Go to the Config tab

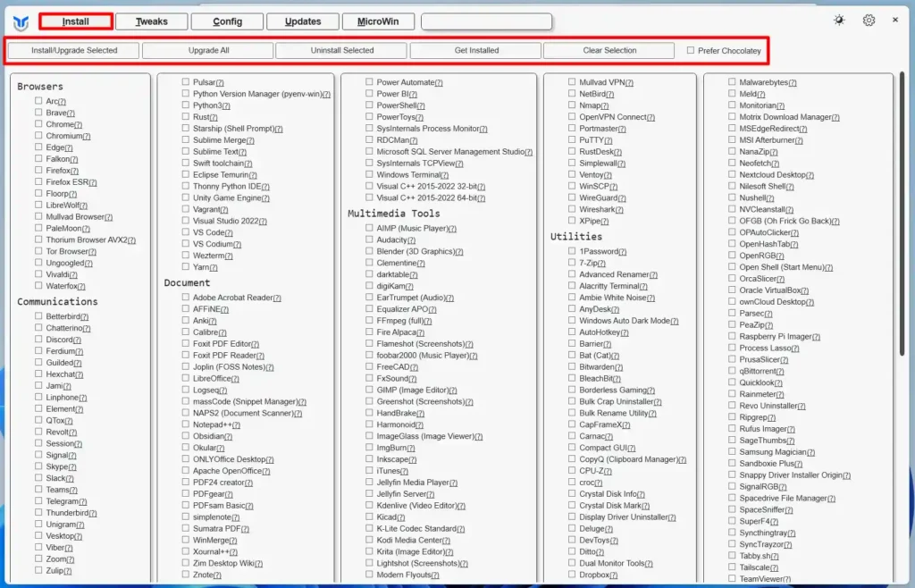[227, 21]
